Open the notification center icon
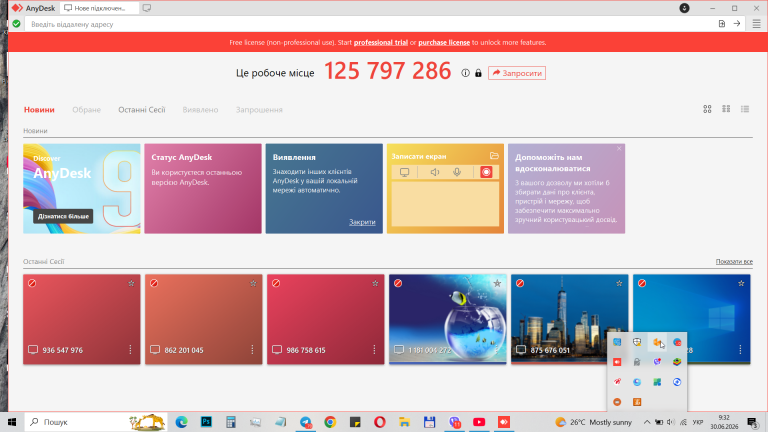Screen dimensions: 768x432 752,422
